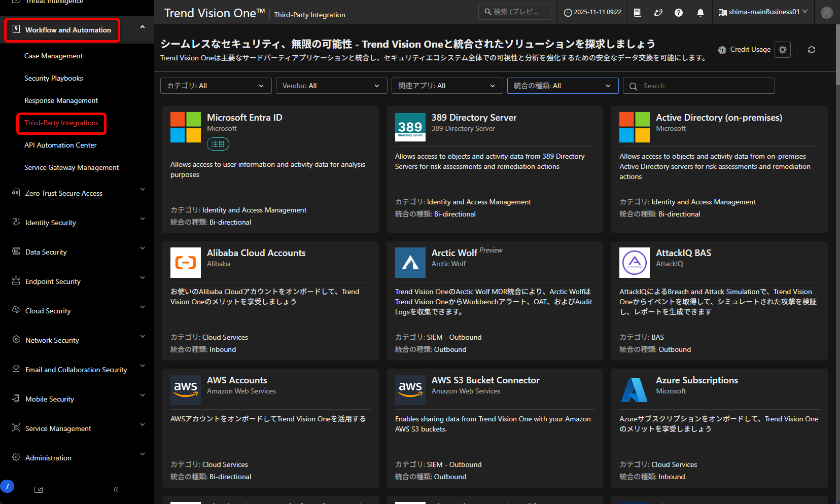Open the 統合の種類 filter dropdown
The width and height of the screenshot is (840, 504).
click(563, 86)
